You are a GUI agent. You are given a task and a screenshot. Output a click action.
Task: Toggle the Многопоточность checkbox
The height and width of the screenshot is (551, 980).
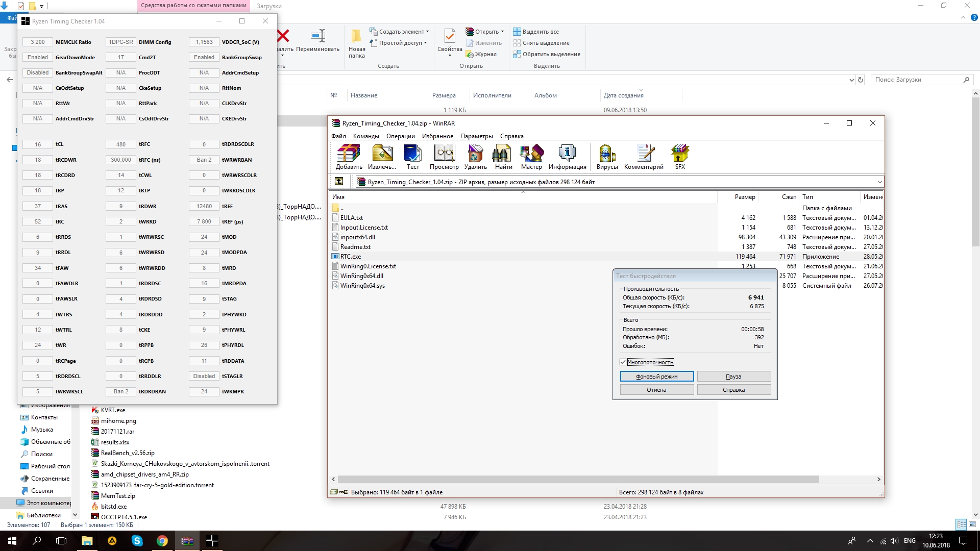point(623,362)
